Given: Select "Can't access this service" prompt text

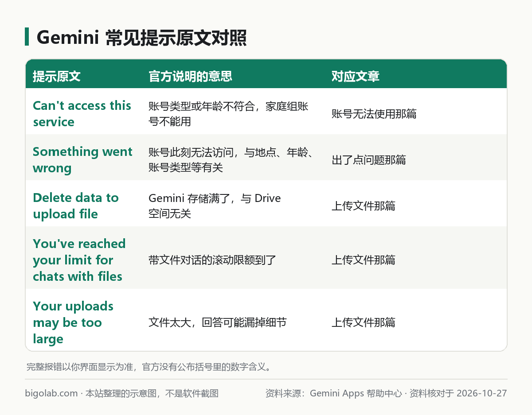Looking at the screenshot, I should click(82, 114).
